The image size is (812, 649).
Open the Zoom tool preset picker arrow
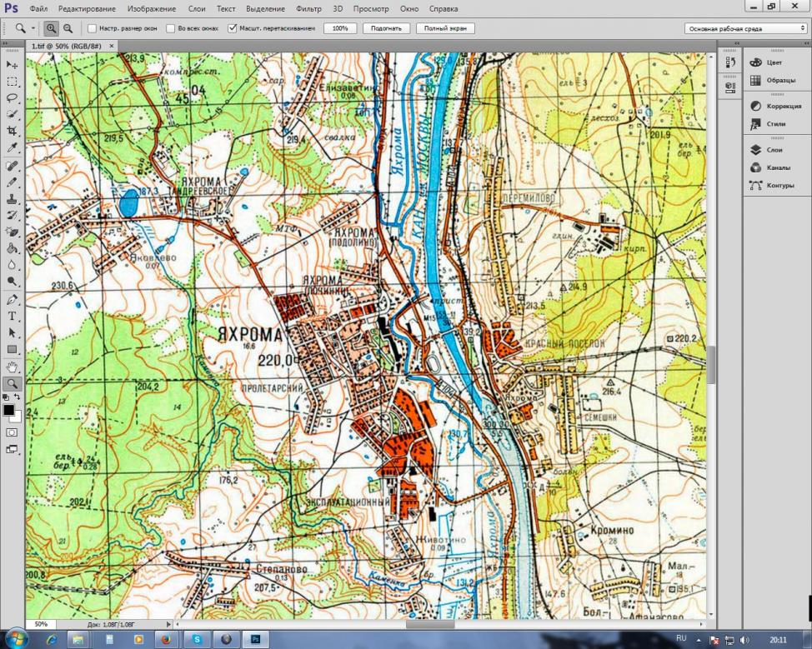point(33,28)
